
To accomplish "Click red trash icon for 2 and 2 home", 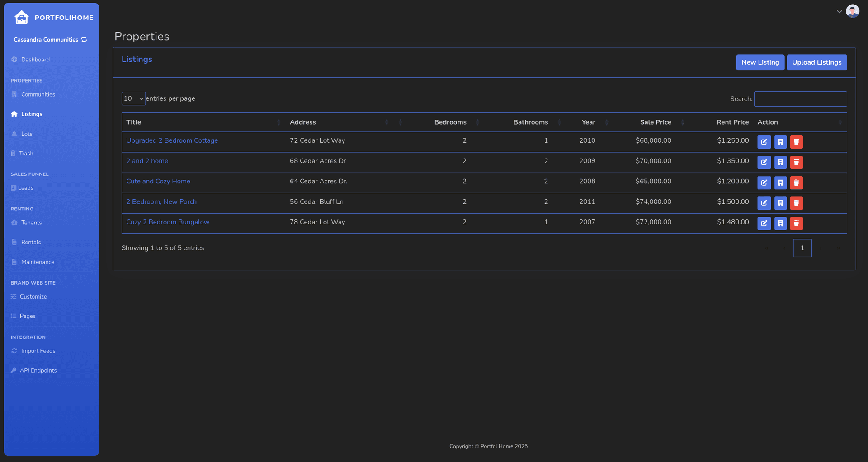I will [x=796, y=162].
